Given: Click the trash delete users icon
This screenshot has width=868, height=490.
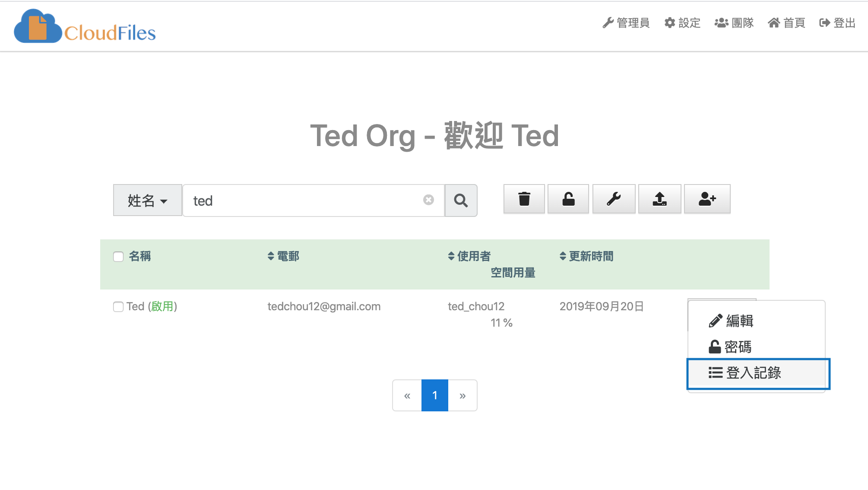Looking at the screenshot, I should pos(524,199).
